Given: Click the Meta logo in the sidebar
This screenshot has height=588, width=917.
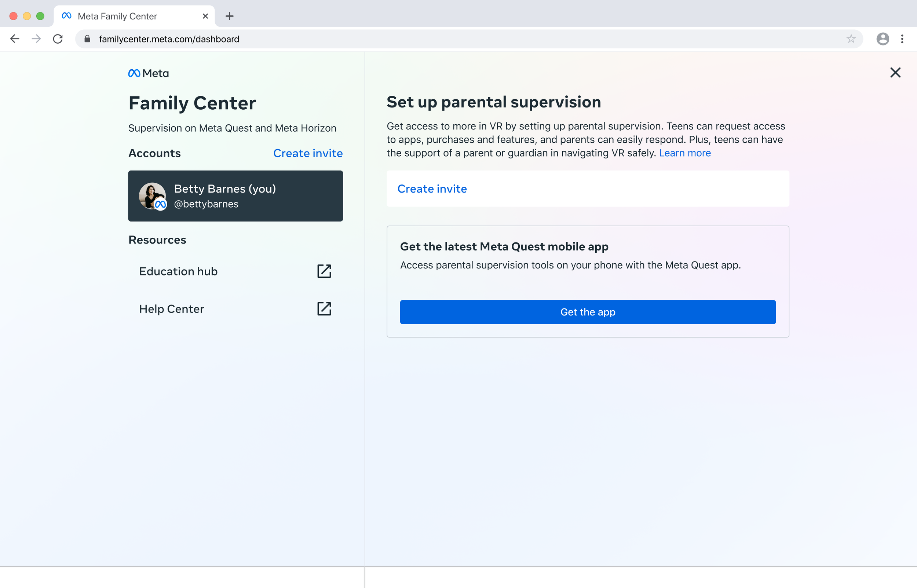Looking at the screenshot, I should (x=148, y=73).
